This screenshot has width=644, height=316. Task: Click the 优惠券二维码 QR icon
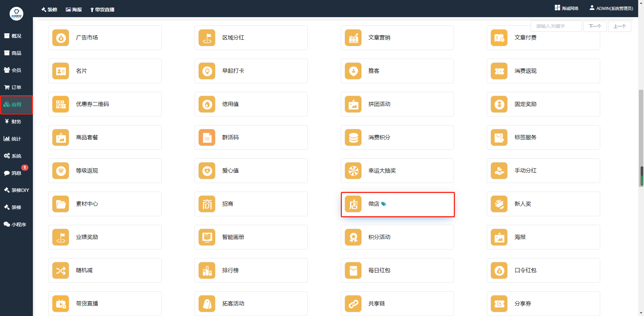pyautogui.click(x=61, y=104)
